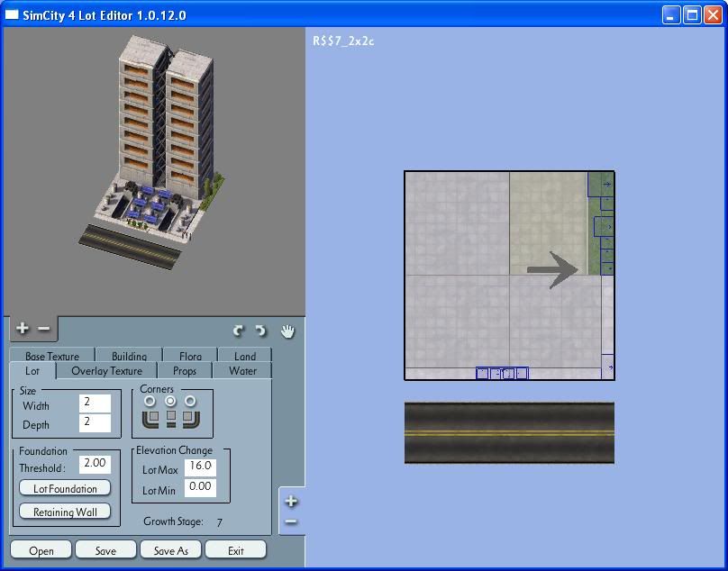Minimize the Lot Editor window
728x571 pixels.
tap(670, 14)
